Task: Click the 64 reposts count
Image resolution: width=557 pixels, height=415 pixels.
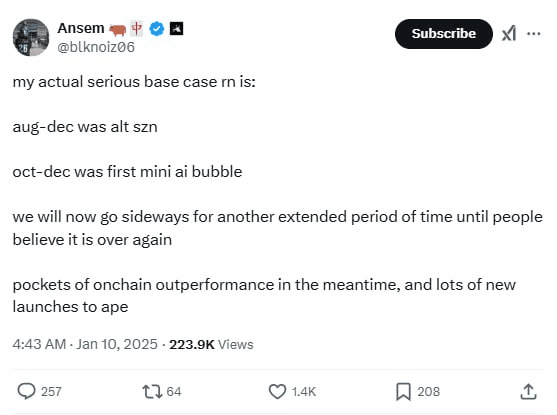Action: click(x=174, y=392)
